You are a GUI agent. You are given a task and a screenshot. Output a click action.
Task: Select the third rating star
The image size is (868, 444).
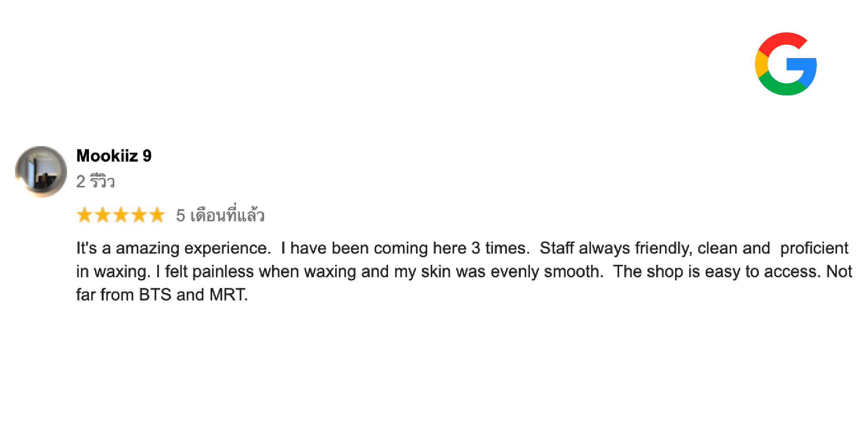[120, 215]
